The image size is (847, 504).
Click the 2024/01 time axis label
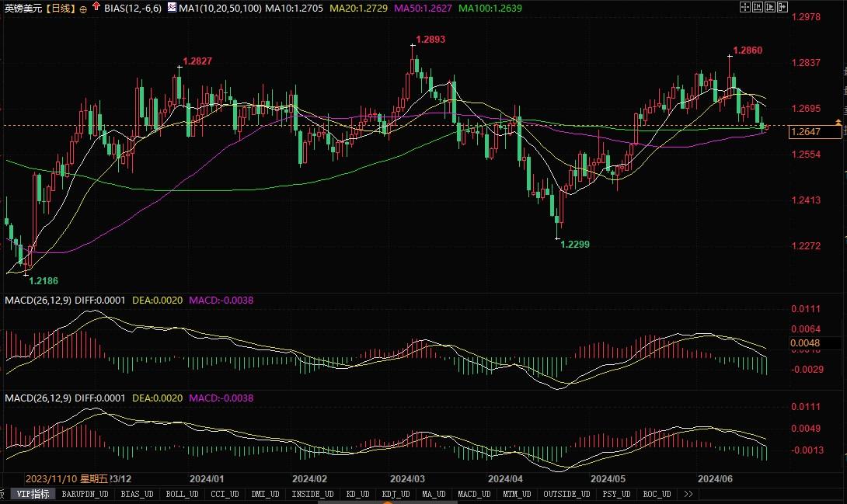coord(207,478)
